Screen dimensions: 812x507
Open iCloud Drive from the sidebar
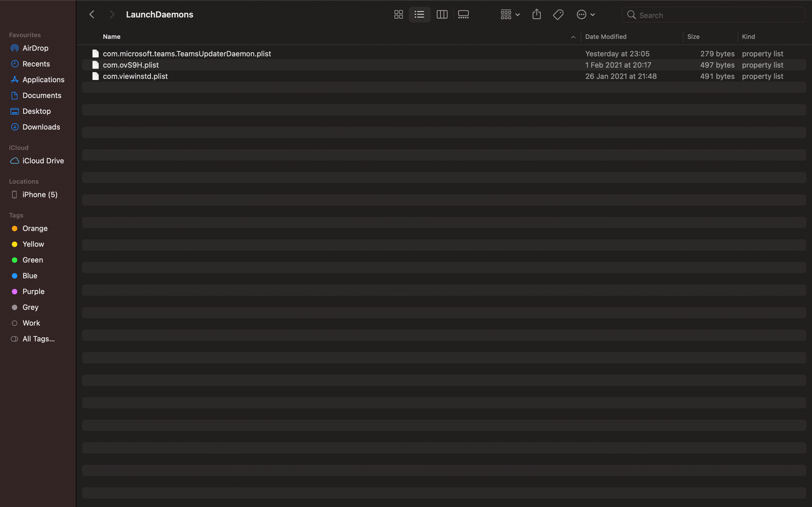[43, 161]
